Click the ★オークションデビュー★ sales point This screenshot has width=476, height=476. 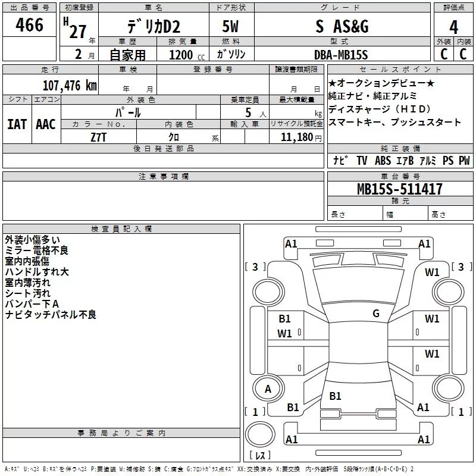pyautogui.click(x=381, y=83)
